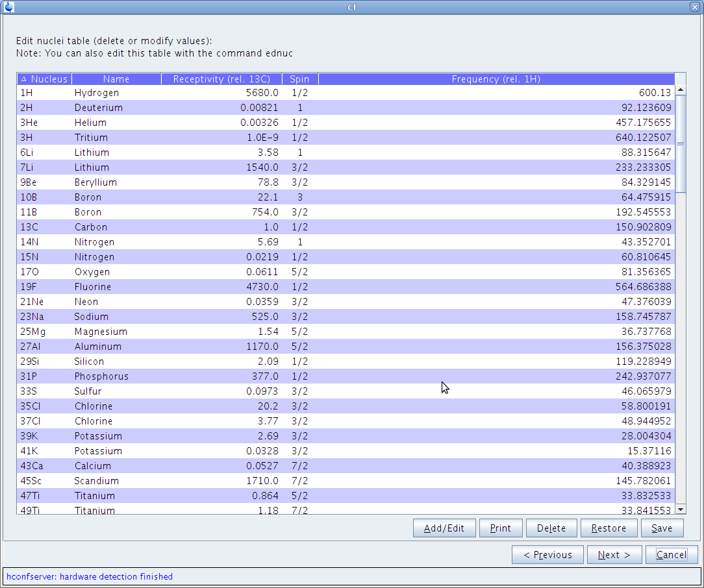Save the nuclei table
The height and width of the screenshot is (588, 704).
pos(662,528)
